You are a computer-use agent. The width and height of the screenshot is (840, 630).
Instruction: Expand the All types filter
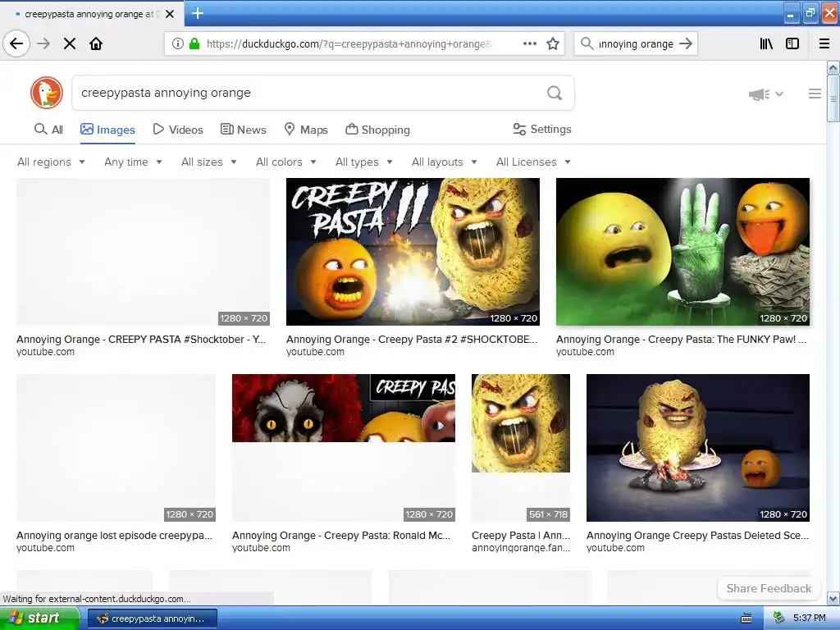tap(364, 162)
